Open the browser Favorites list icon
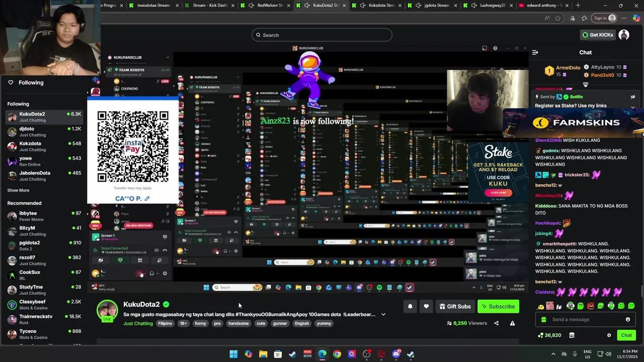Viewport: 644px width, 362px height. [584, 18]
